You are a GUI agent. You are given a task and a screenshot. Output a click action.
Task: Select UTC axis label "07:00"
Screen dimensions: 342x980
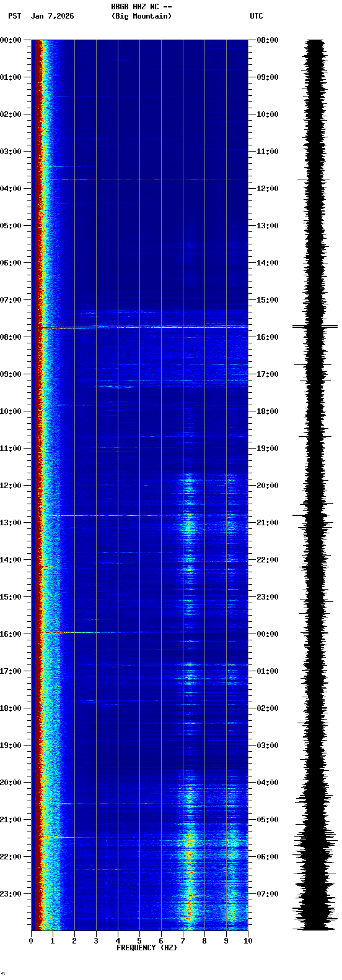click(268, 894)
